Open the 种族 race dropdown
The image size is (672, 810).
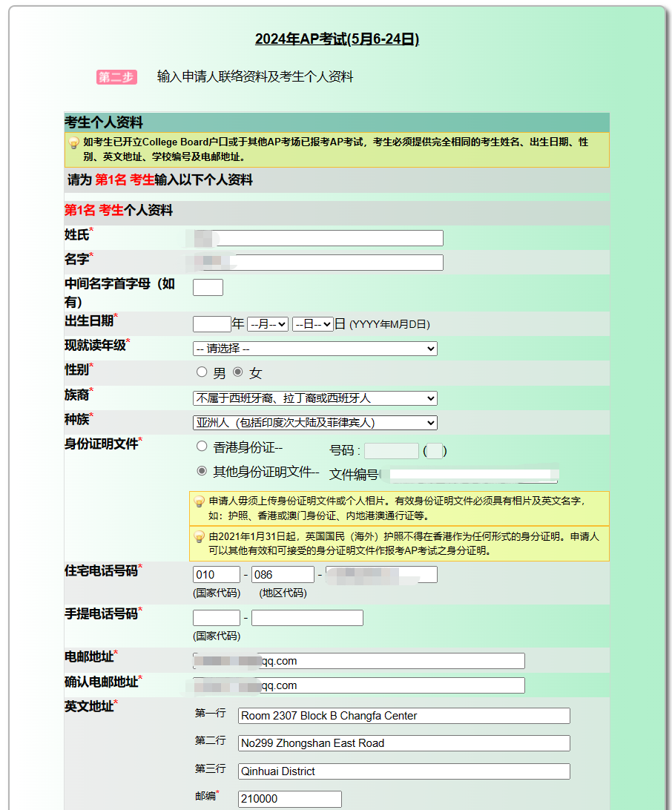(x=315, y=423)
